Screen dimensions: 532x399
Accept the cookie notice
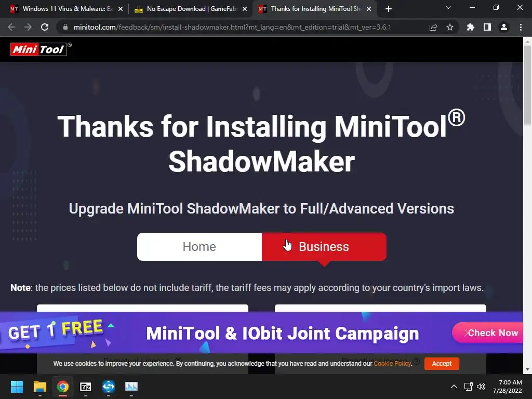442,363
